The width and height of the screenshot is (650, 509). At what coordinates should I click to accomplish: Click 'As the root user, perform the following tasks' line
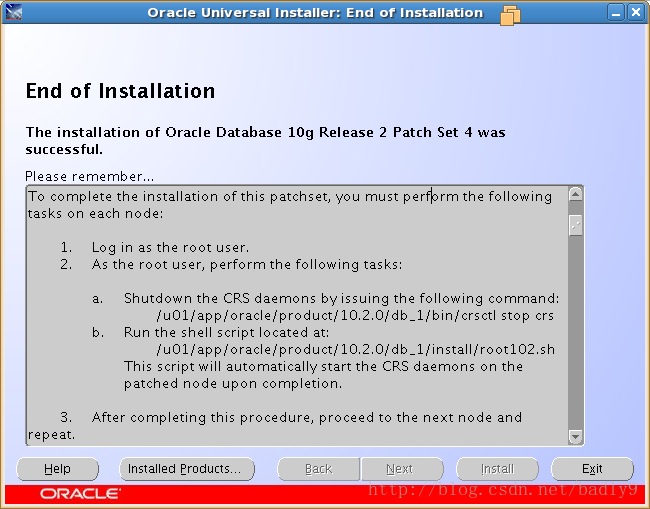pos(247,264)
